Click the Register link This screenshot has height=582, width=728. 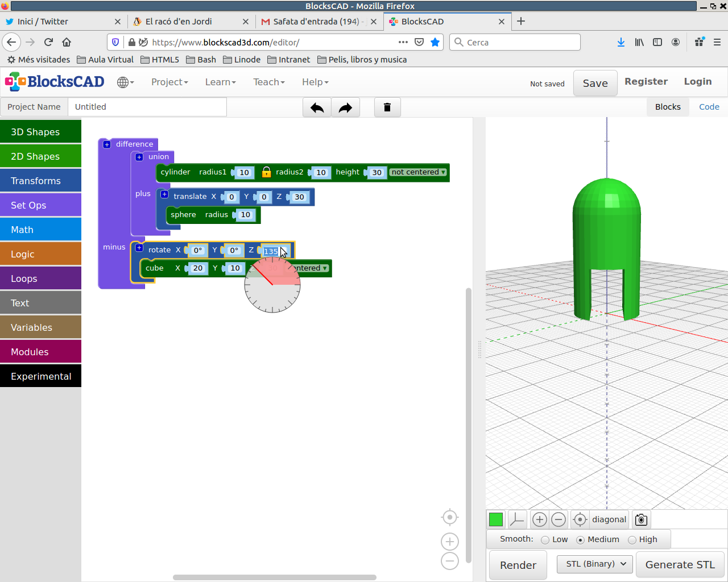tap(646, 81)
